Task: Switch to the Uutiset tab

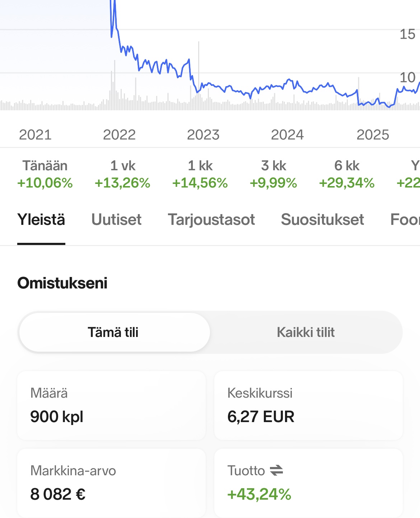Action: pos(116,220)
